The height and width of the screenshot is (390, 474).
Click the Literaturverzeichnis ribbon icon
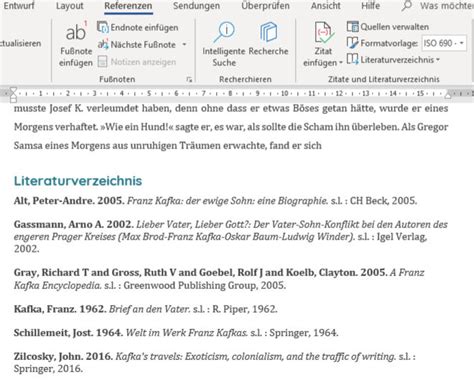pyautogui.click(x=352, y=60)
